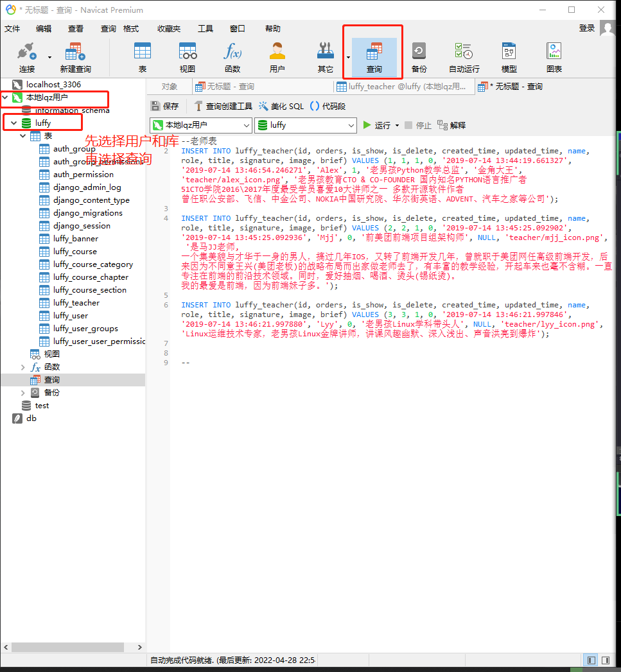
Task: Select auth_permission table in tree
Action: (x=83, y=175)
